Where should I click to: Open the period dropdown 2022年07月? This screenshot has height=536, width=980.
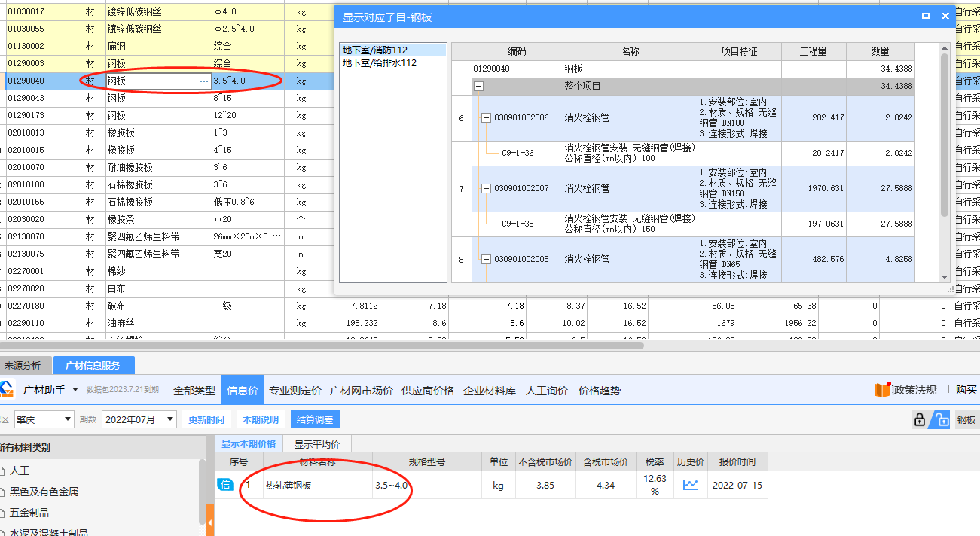139,419
